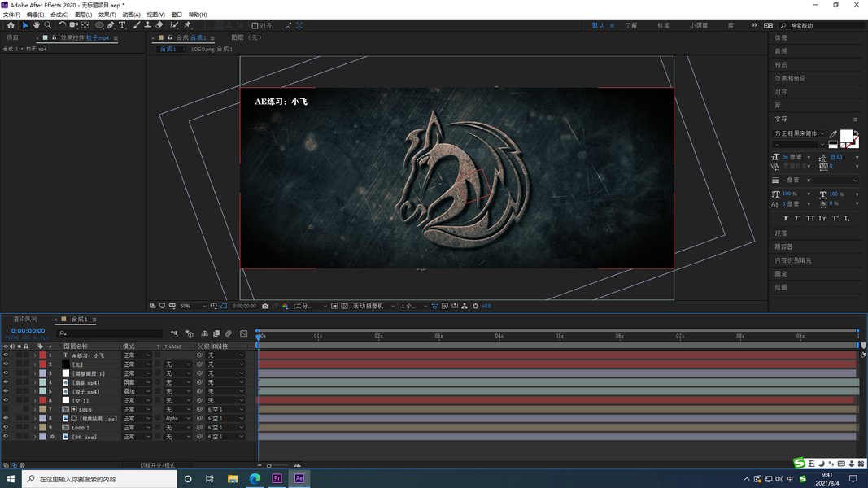Hide layer 3 调整图层 1
Screen dimensions: 868x488
pyautogui.click(x=6, y=373)
